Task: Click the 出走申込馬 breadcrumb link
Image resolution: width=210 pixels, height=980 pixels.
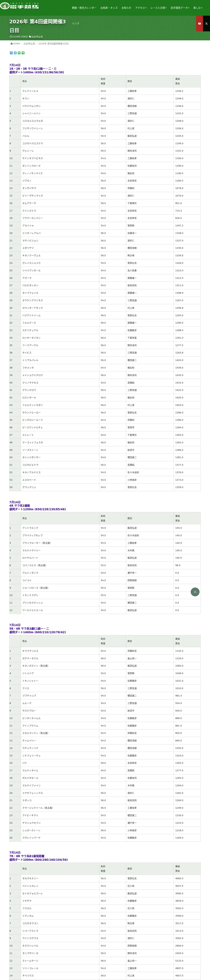Action: [29, 44]
